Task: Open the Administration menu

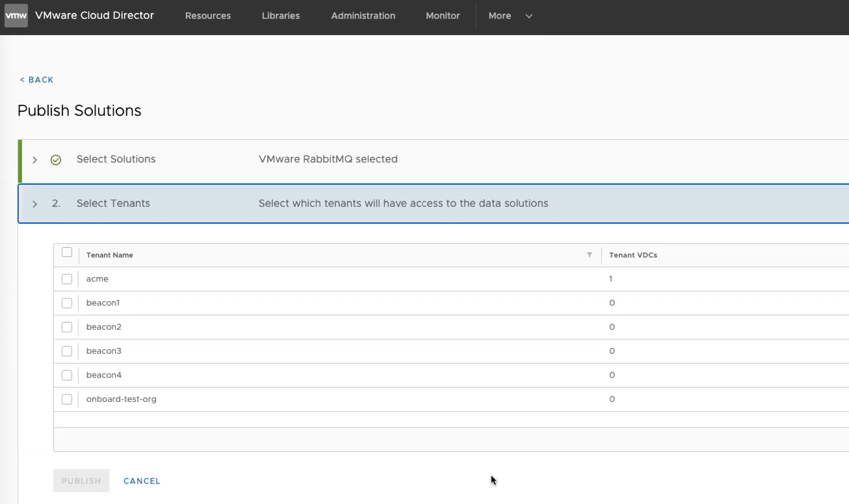Action: 363,16
